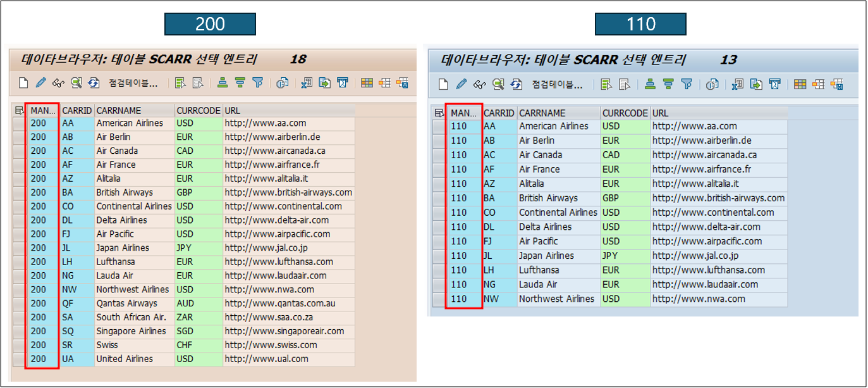Click Delta Airlines cell in 110 window

pyautogui.click(x=559, y=227)
